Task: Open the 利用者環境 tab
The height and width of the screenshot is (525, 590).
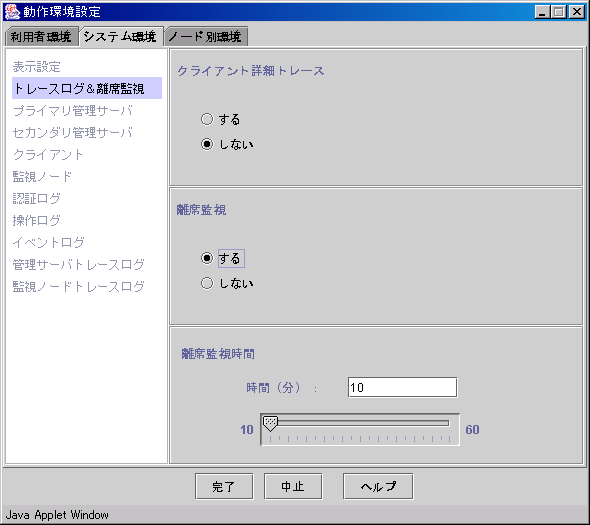Action: coord(41,37)
